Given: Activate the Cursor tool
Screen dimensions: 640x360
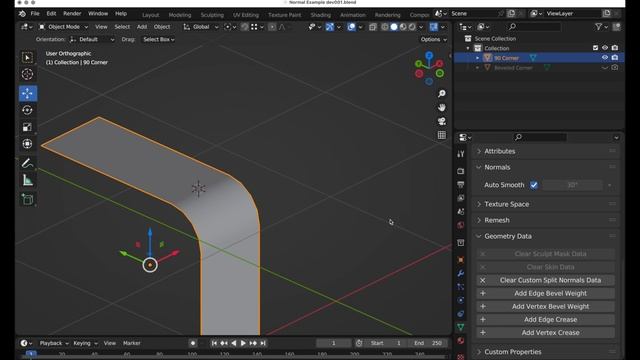Looking at the screenshot, I should [27, 74].
